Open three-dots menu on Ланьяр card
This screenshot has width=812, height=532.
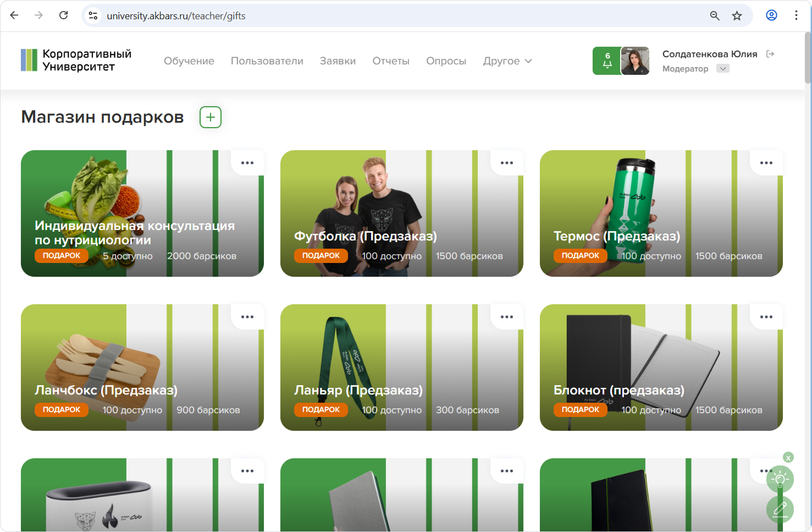[x=506, y=317]
